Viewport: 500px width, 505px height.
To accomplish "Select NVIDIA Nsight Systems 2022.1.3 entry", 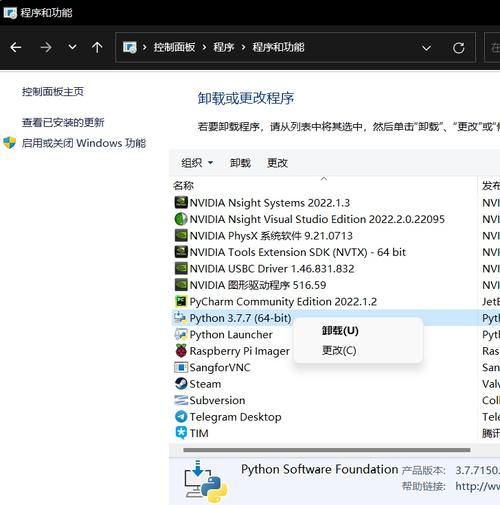I will pos(270,203).
